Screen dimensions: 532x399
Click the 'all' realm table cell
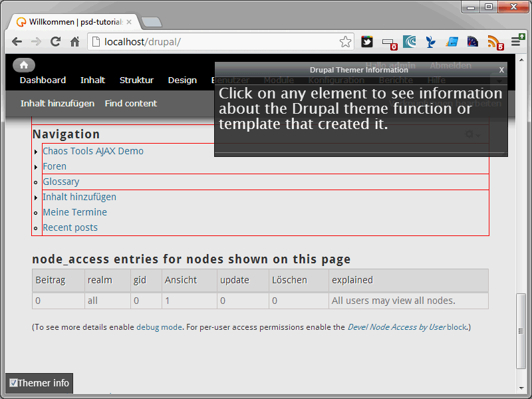(108, 301)
